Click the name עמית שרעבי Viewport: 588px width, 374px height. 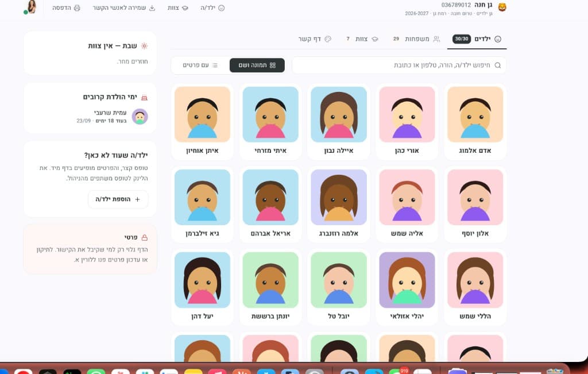[110, 113]
